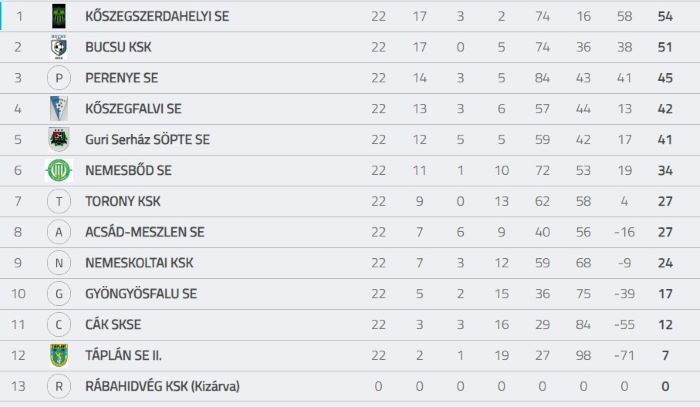Click the Rábahidvég KSK 'R' placeholder logo
700x407 pixels.
click(x=59, y=386)
